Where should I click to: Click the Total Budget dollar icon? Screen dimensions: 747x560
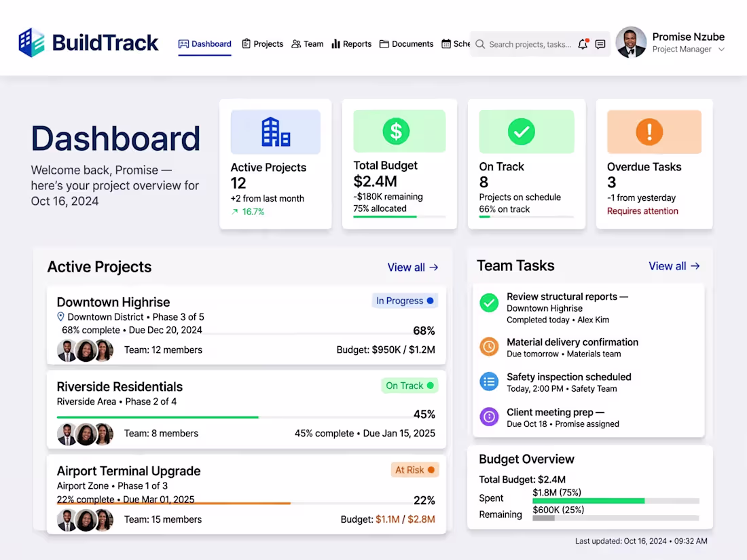click(x=396, y=131)
